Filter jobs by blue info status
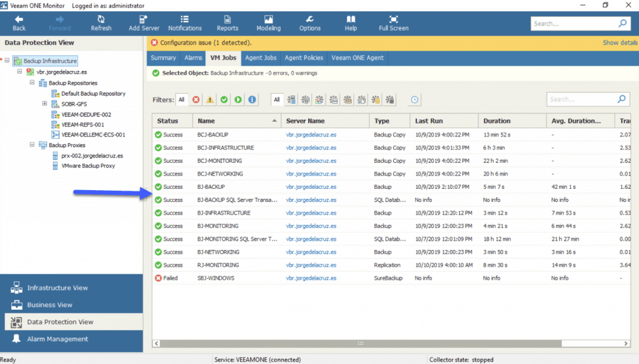This screenshot has height=364, width=639. [x=252, y=100]
